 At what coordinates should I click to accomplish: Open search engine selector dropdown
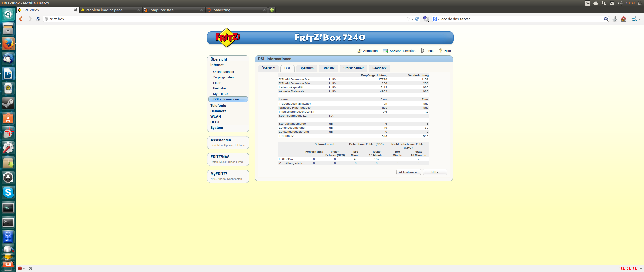[x=436, y=19]
